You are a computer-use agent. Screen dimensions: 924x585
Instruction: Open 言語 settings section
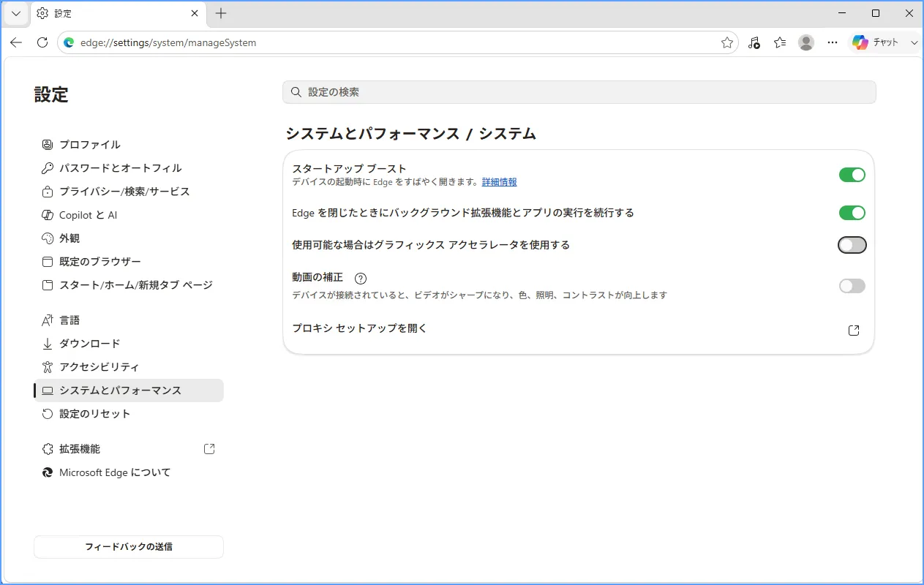pos(129,320)
